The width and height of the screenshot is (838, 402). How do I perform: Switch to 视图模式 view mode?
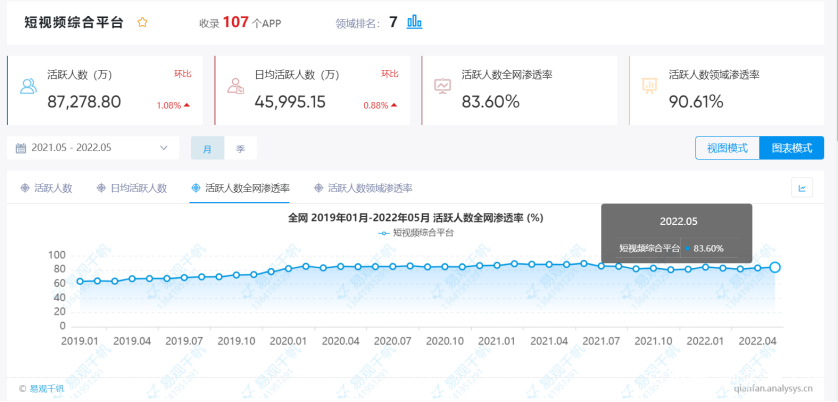tap(727, 148)
